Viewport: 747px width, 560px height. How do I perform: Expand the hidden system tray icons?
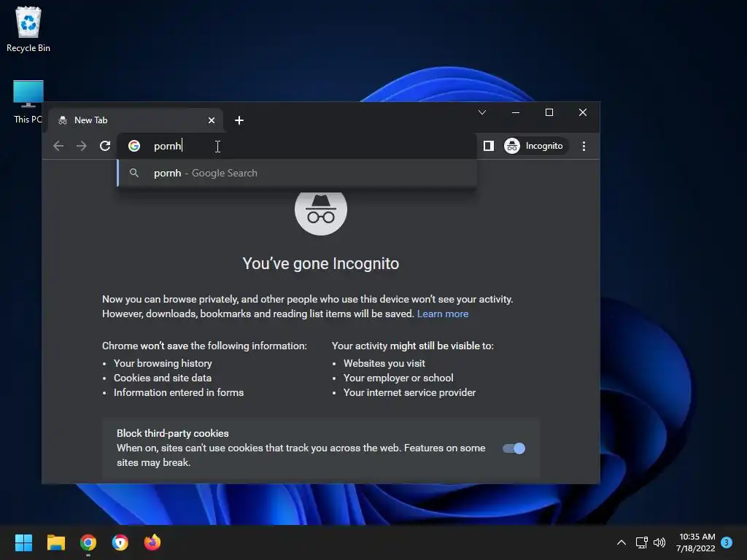(x=622, y=542)
